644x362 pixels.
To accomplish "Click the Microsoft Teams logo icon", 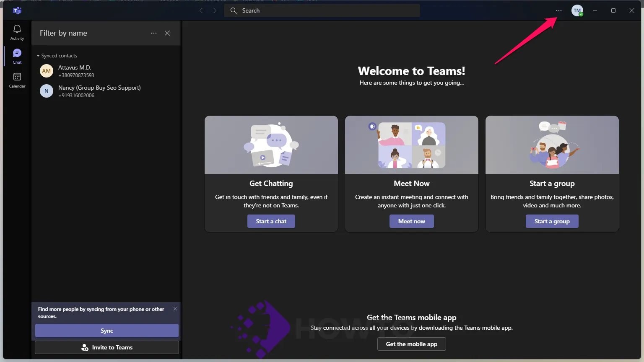I will (x=17, y=10).
